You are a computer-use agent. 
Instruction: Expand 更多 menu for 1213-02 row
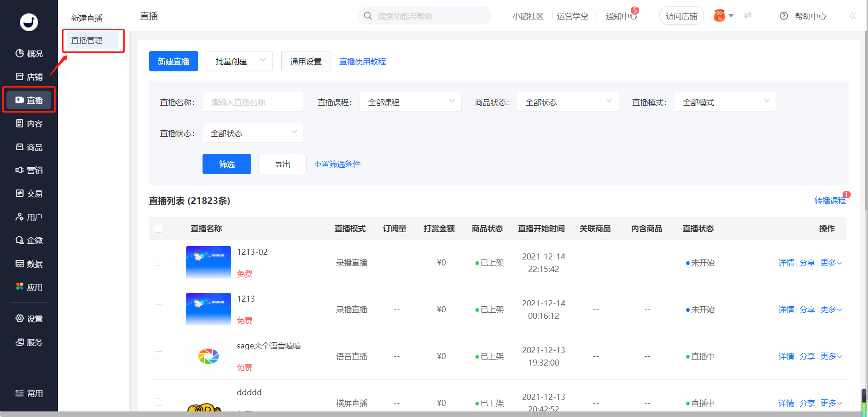tap(831, 263)
